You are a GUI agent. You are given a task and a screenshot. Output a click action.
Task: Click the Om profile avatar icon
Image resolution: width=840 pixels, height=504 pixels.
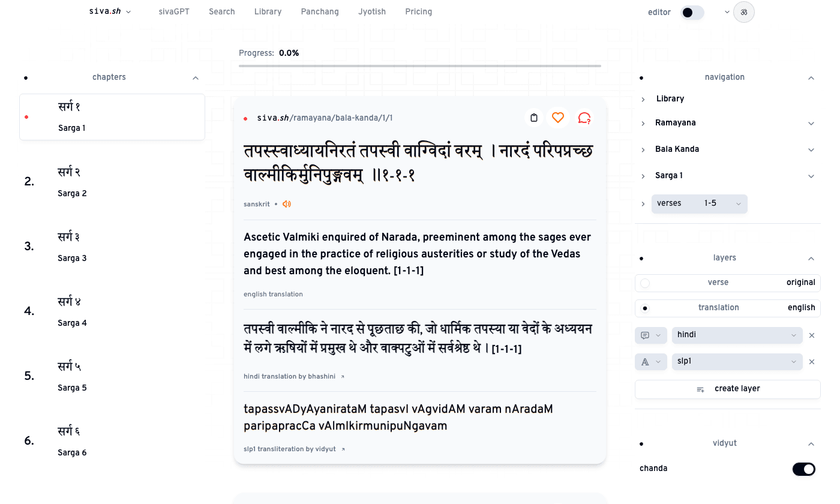pyautogui.click(x=744, y=12)
